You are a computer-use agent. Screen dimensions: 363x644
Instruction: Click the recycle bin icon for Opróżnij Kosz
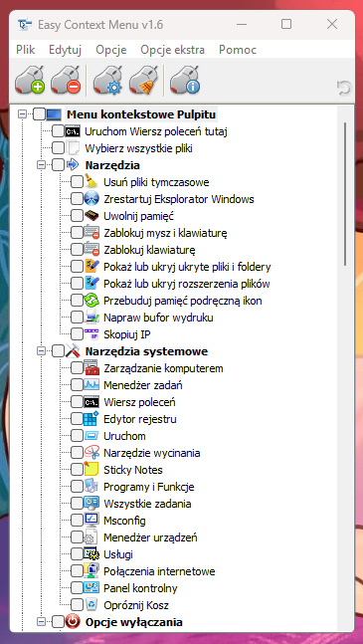[x=91, y=605]
